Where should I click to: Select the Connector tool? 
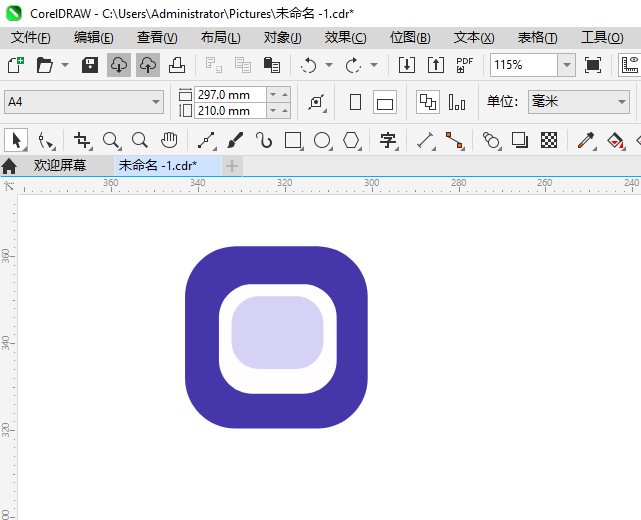455,140
